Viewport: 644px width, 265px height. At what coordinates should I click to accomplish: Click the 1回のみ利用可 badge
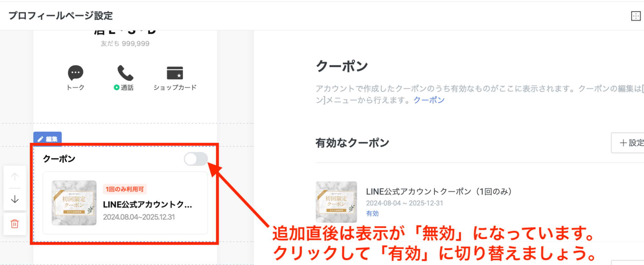point(125,189)
